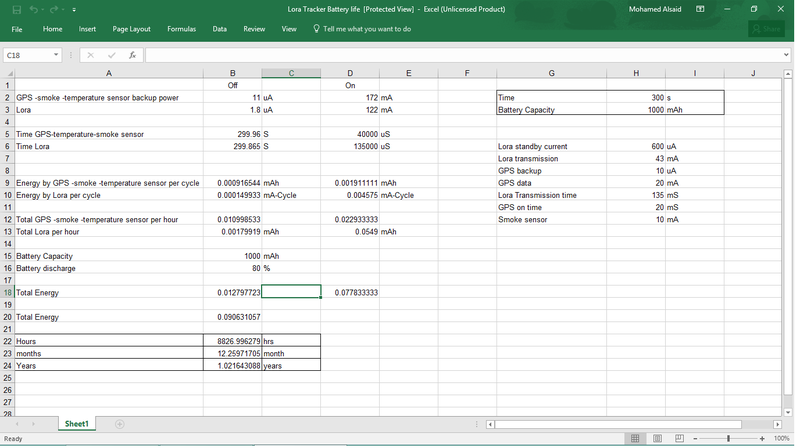Viewport: 800px width, 448px height.
Task: Open the Name Box dropdown arrow
Action: (x=56, y=55)
